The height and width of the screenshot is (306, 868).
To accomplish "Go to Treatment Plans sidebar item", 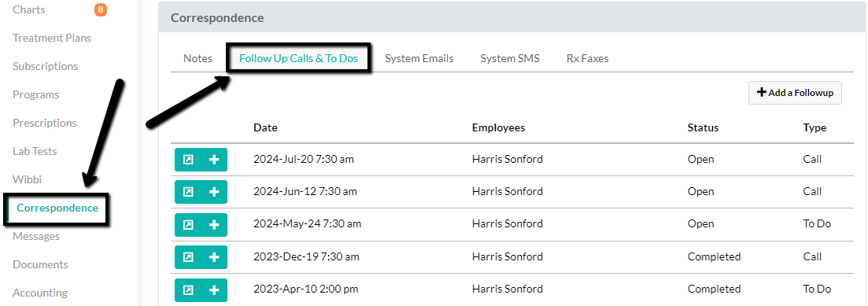I will 52,39.
